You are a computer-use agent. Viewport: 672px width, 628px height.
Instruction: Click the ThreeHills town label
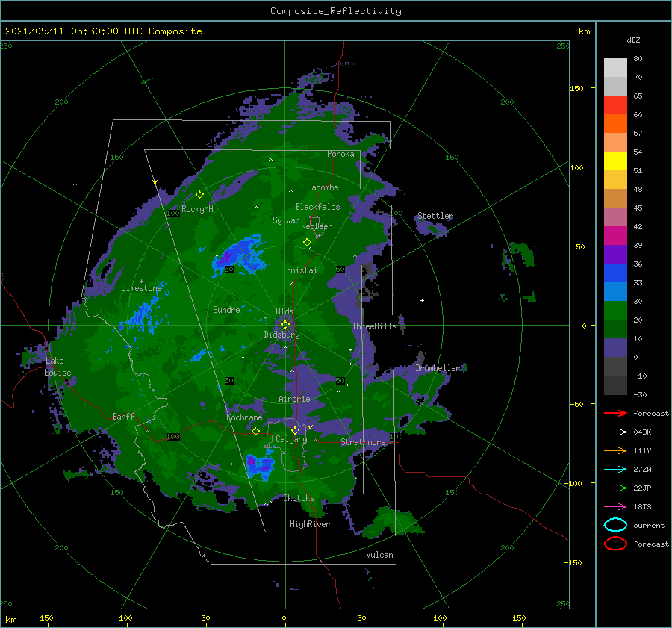point(374,326)
